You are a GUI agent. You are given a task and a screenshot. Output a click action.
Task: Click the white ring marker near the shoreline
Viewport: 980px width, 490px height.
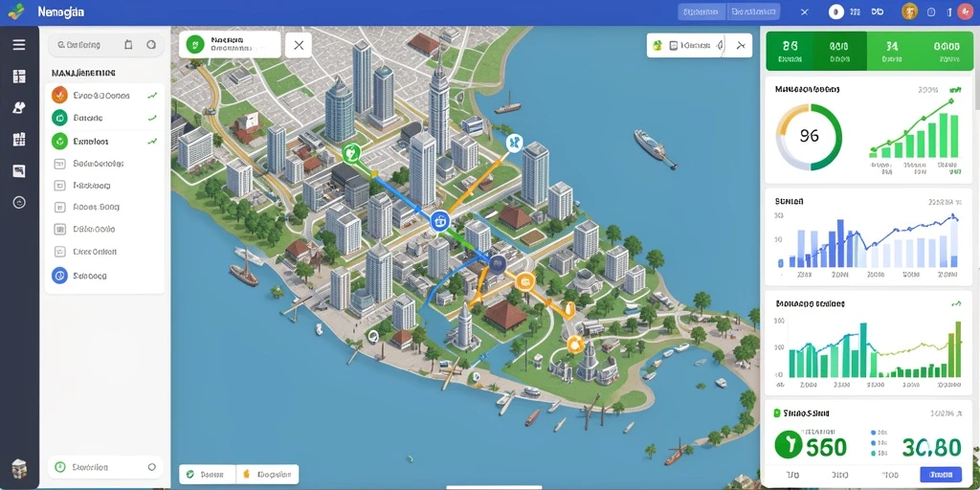tap(373, 336)
